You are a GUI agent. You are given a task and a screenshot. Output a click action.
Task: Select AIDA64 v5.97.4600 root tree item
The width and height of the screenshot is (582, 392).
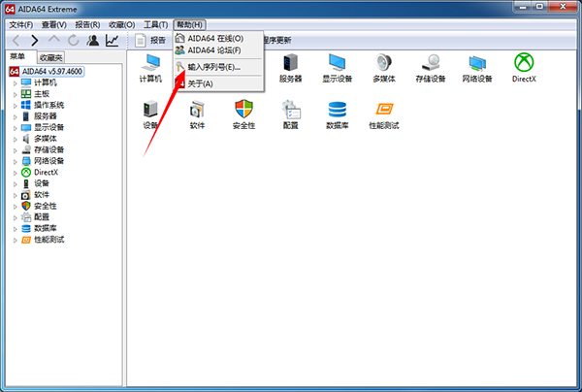(x=47, y=71)
